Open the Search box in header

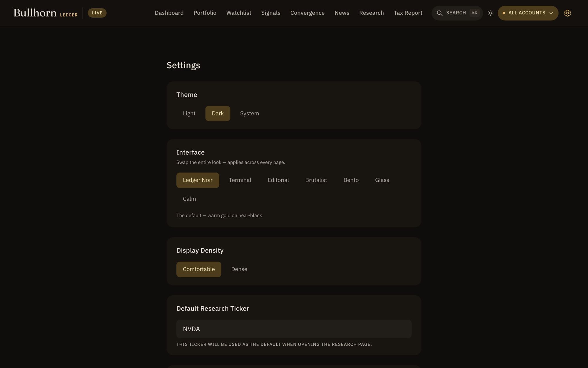coord(457,13)
